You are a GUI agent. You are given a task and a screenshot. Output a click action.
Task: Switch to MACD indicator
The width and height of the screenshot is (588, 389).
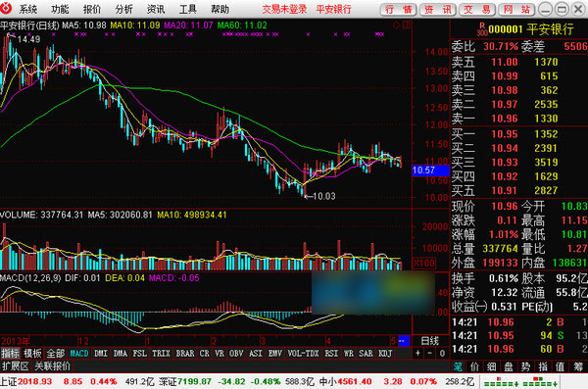coord(79,354)
